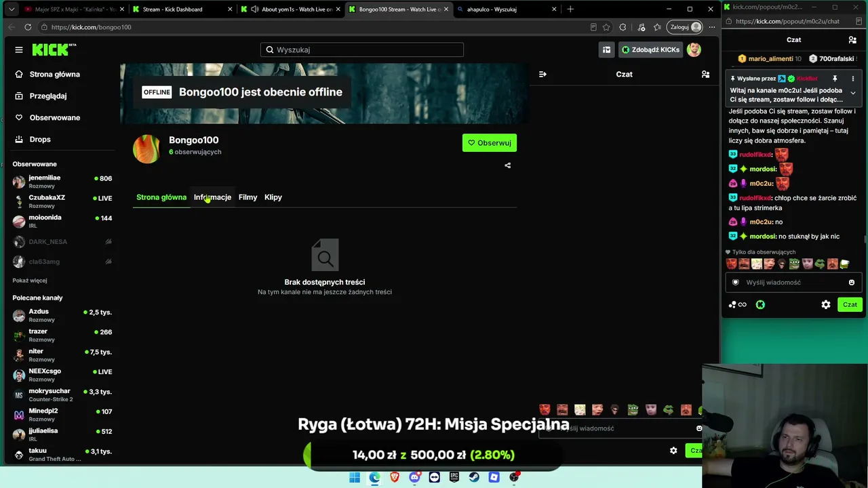Bookmark this page with the star icon
This screenshot has width=868, height=488.
[x=606, y=27]
